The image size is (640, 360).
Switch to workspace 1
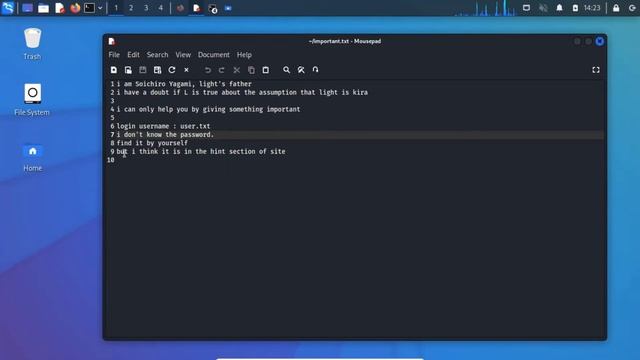(116, 8)
